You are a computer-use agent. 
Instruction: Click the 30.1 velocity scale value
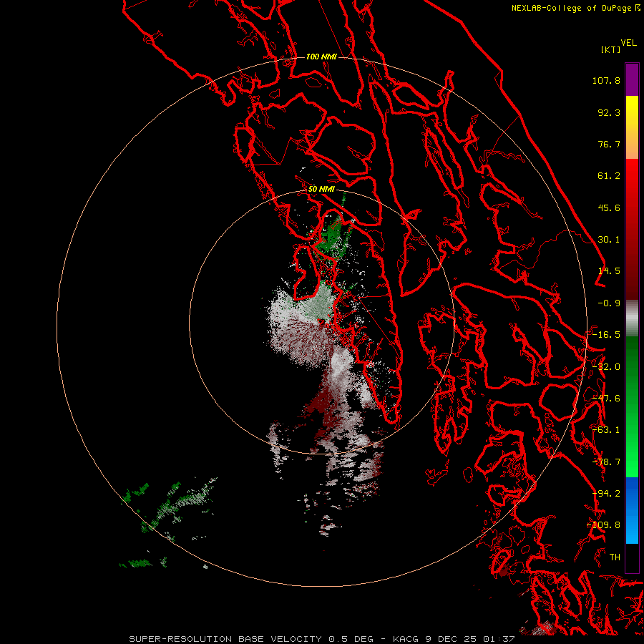pos(609,240)
